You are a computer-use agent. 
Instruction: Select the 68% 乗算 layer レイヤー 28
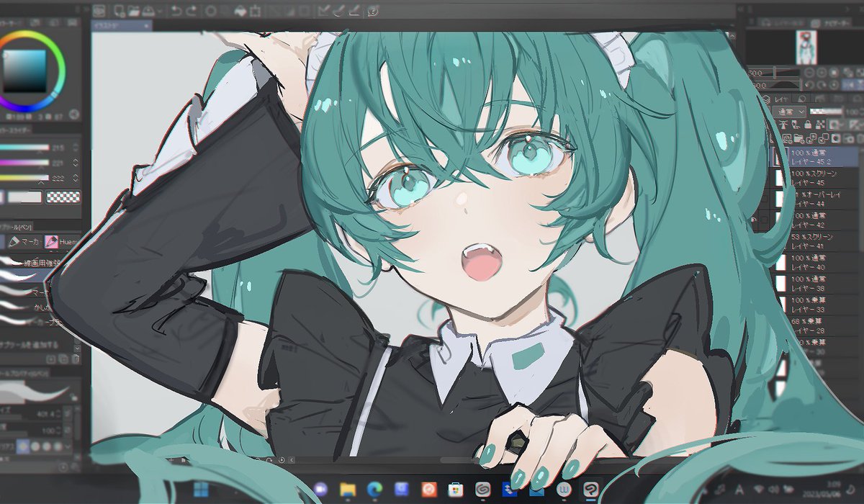click(x=814, y=325)
